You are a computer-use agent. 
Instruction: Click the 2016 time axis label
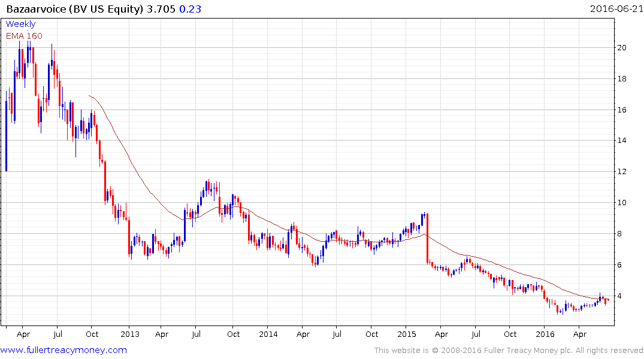pyautogui.click(x=545, y=334)
